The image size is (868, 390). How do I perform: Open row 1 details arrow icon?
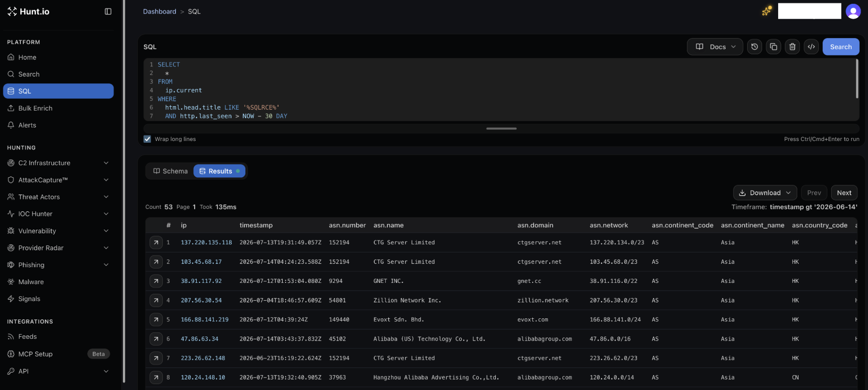click(x=156, y=243)
